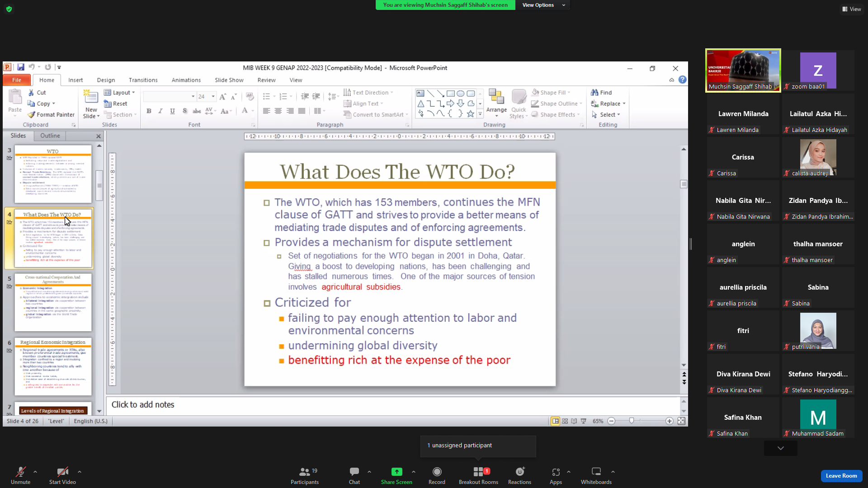The width and height of the screenshot is (868, 488).
Task: Expand more participants chevron
Action: 781,448
